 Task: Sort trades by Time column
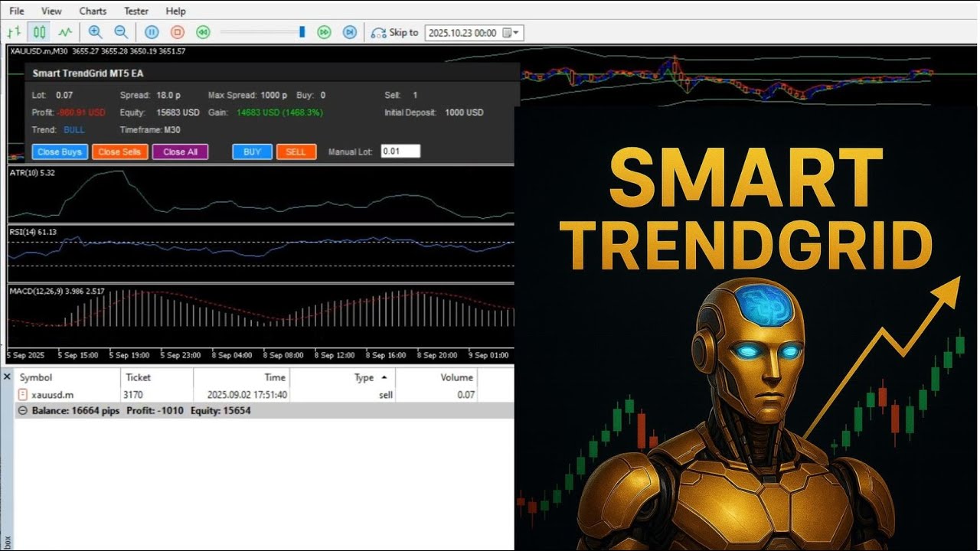pyautogui.click(x=241, y=377)
